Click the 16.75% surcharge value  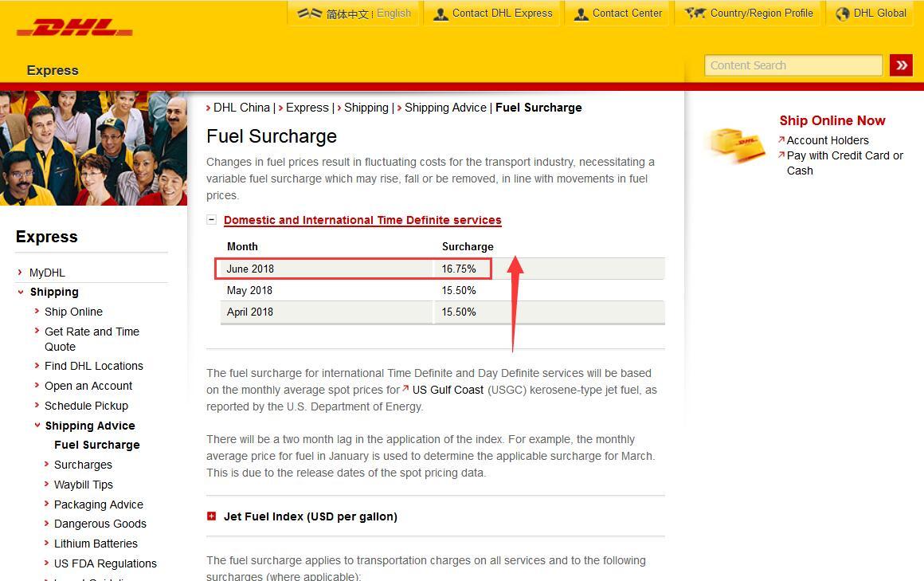coord(459,269)
